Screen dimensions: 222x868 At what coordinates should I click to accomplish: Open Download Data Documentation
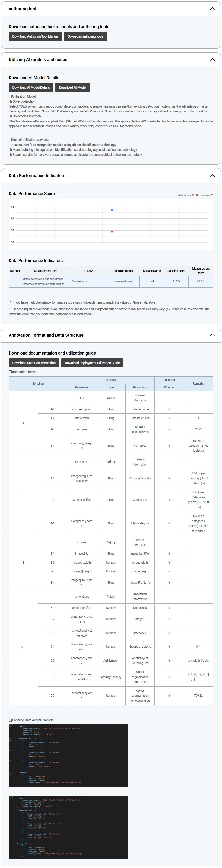point(34,363)
